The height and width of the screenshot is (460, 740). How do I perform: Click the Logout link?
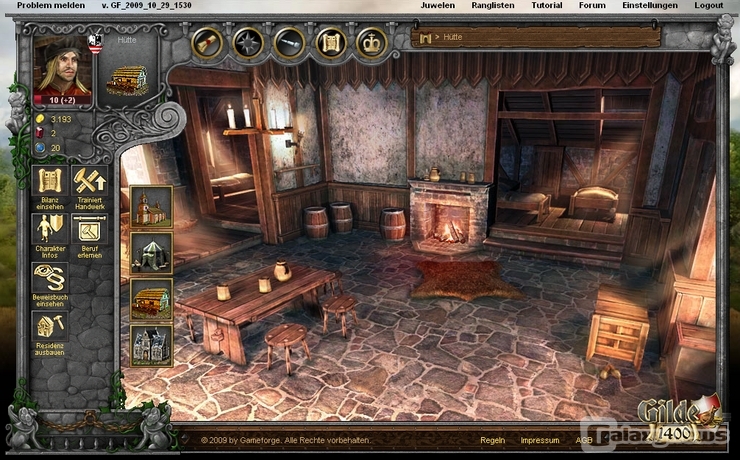click(708, 6)
